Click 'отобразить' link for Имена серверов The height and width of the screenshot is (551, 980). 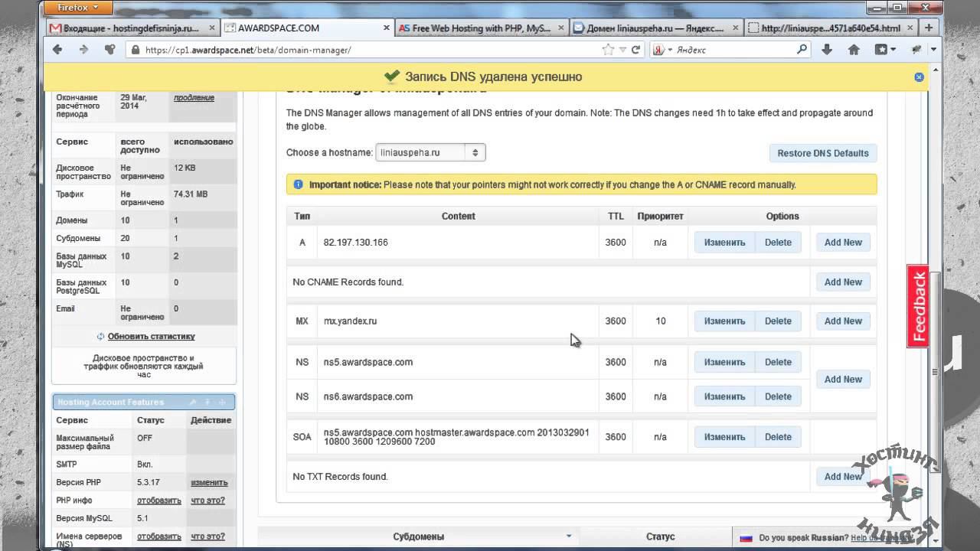pos(159,536)
